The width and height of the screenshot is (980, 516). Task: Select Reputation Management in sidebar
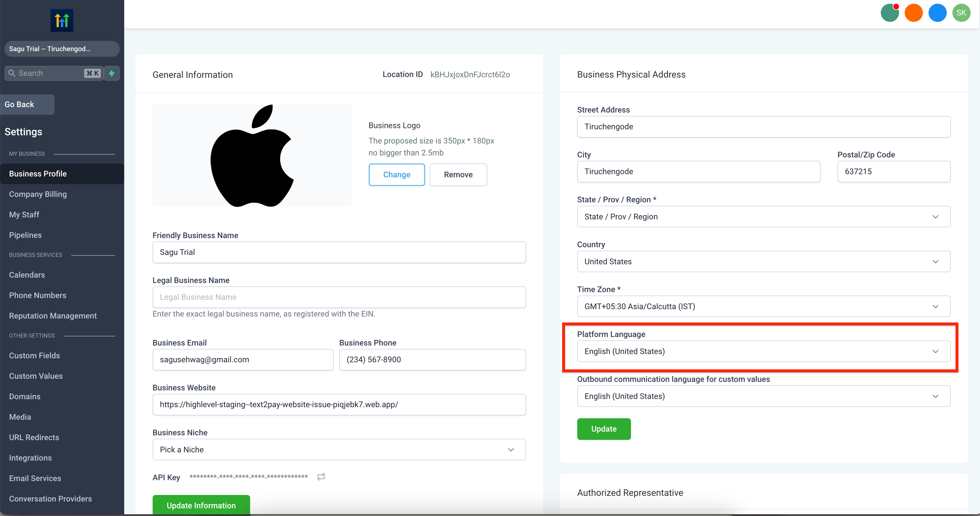[53, 316]
